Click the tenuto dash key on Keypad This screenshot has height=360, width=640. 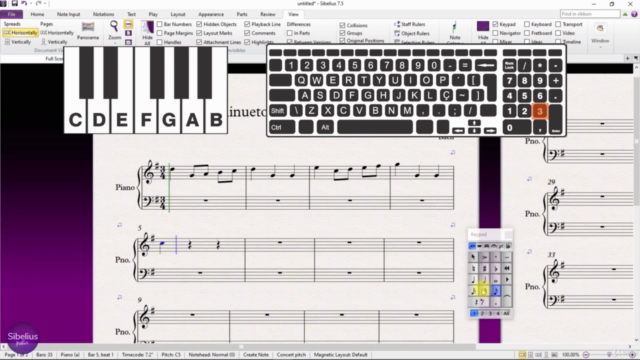pos(507,257)
